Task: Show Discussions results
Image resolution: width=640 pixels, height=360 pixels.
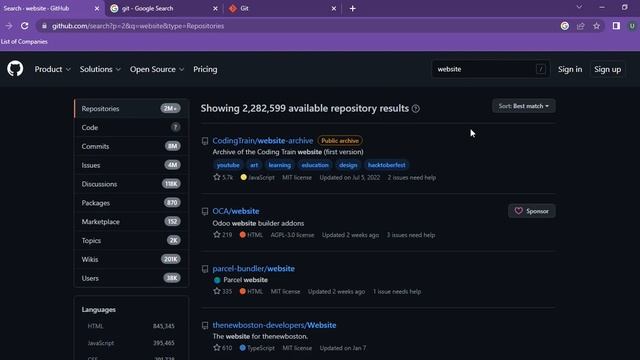Action: tap(131, 184)
